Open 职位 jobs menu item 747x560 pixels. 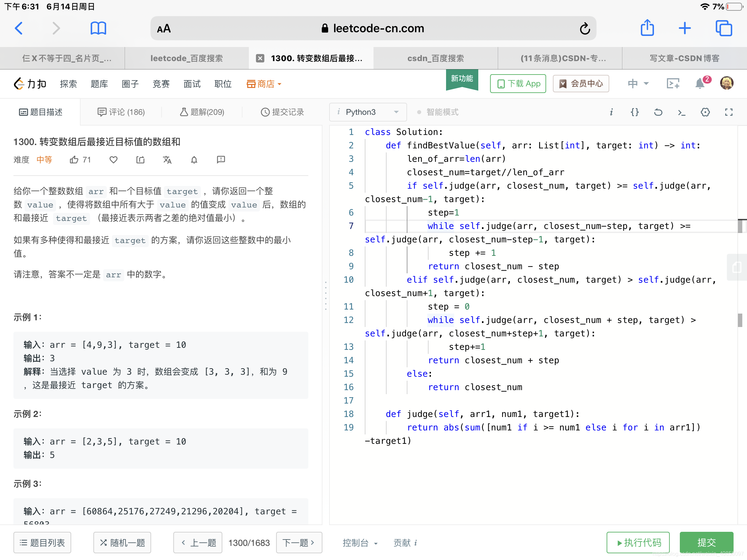pos(223,84)
